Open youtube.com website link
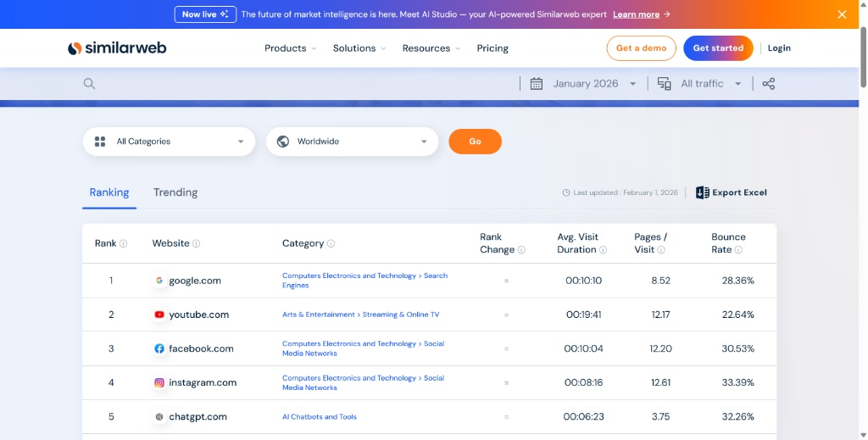868x440 pixels. (198, 315)
